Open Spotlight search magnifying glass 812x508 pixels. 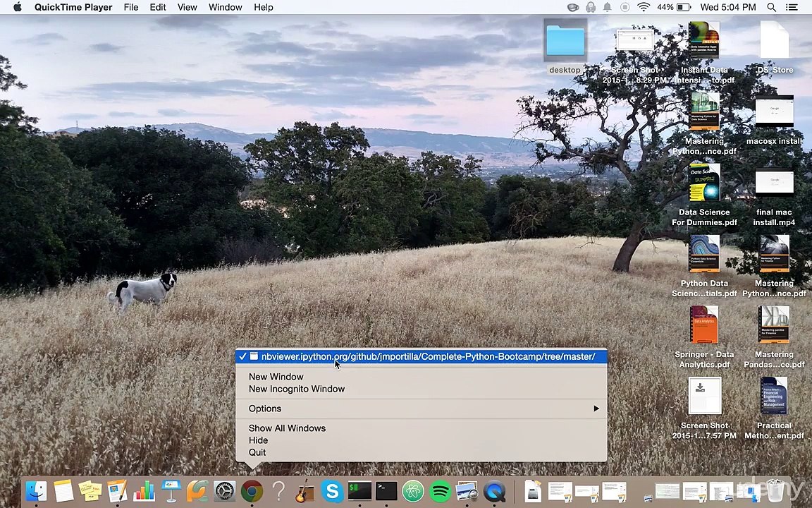771,7
